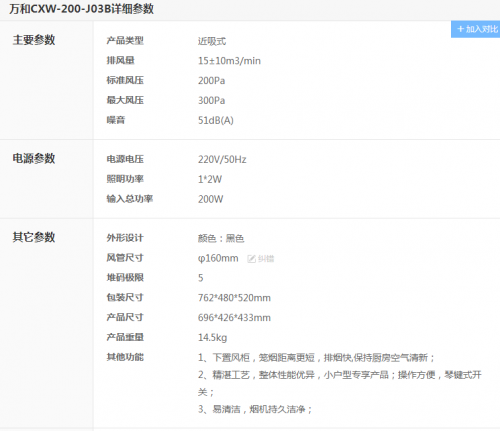500x431 pixels.
Task: Click the value 近吸式
Action: tap(212, 41)
